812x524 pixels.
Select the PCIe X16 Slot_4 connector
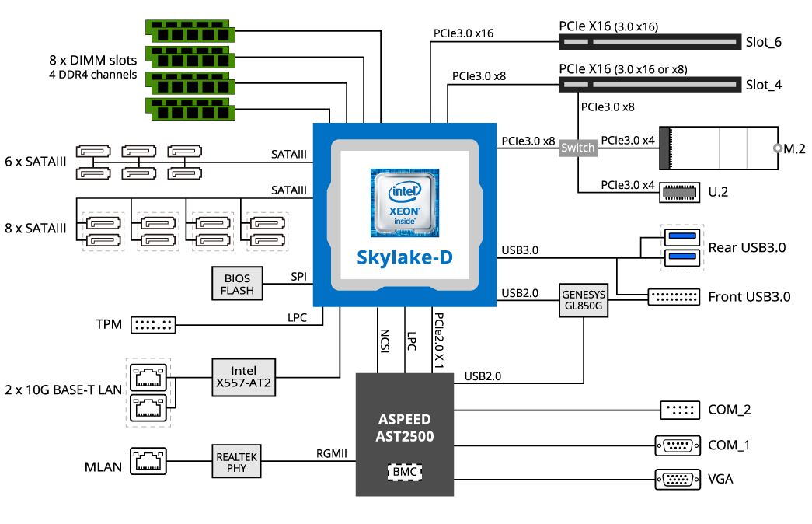(650, 84)
